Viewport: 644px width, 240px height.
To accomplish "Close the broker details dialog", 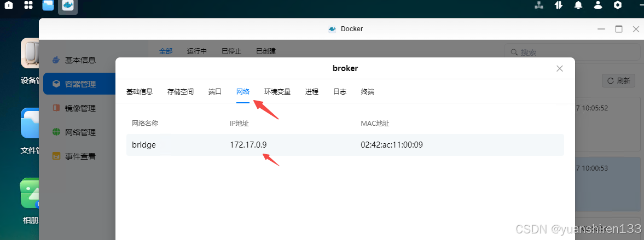I will pyautogui.click(x=559, y=68).
